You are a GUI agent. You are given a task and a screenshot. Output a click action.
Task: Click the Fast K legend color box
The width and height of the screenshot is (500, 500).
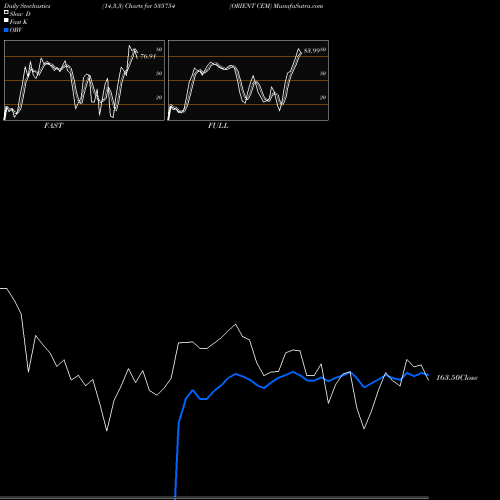[x=6, y=21]
